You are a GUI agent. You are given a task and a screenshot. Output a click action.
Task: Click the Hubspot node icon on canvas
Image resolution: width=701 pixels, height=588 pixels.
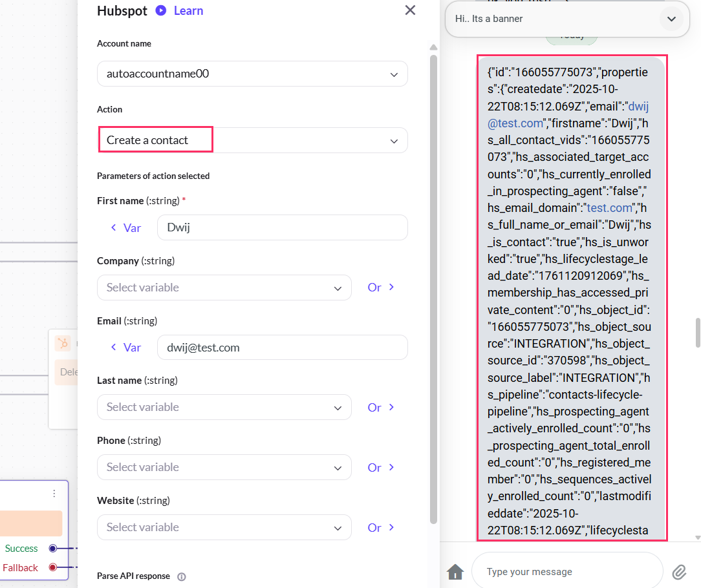click(x=63, y=343)
